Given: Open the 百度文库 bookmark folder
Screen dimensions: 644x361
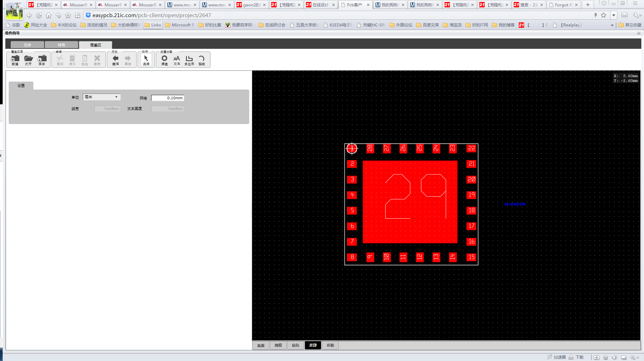Looking at the screenshot, I should click(x=428, y=25).
